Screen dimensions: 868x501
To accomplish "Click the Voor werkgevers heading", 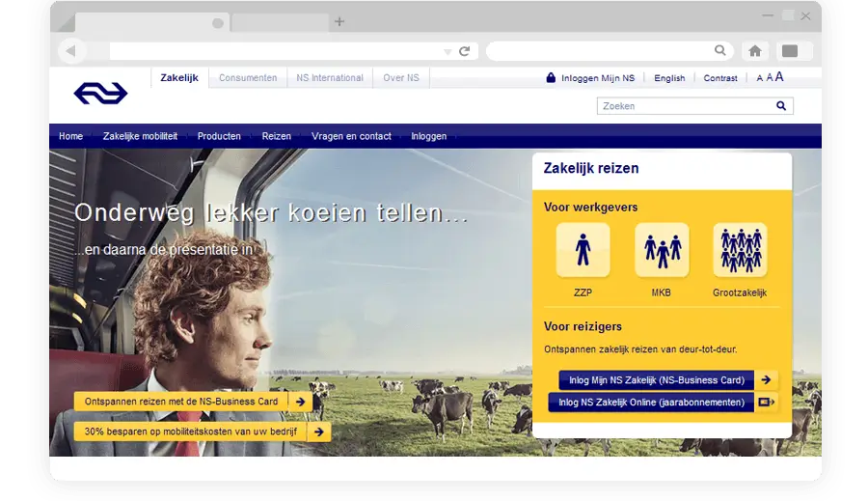I will [x=590, y=208].
